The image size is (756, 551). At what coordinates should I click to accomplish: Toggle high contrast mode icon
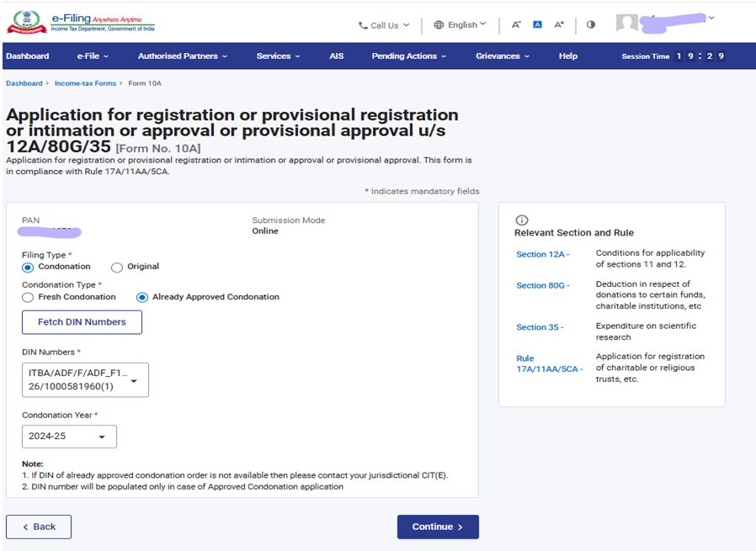590,25
